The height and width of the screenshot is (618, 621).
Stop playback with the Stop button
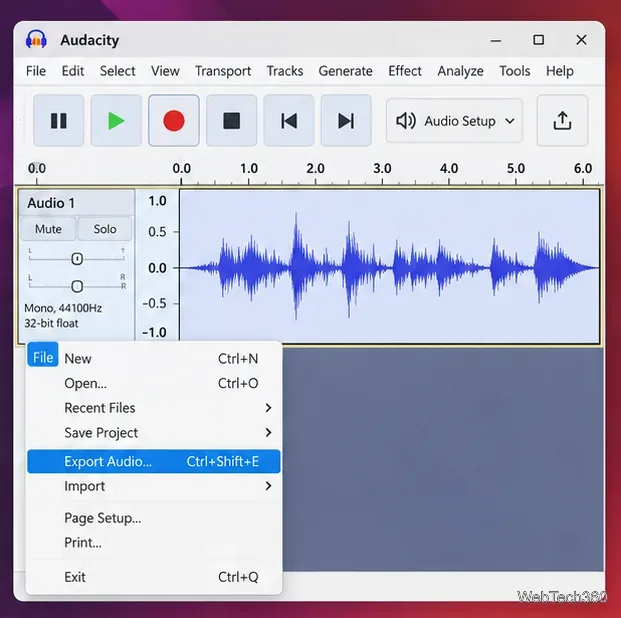pyautogui.click(x=231, y=120)
